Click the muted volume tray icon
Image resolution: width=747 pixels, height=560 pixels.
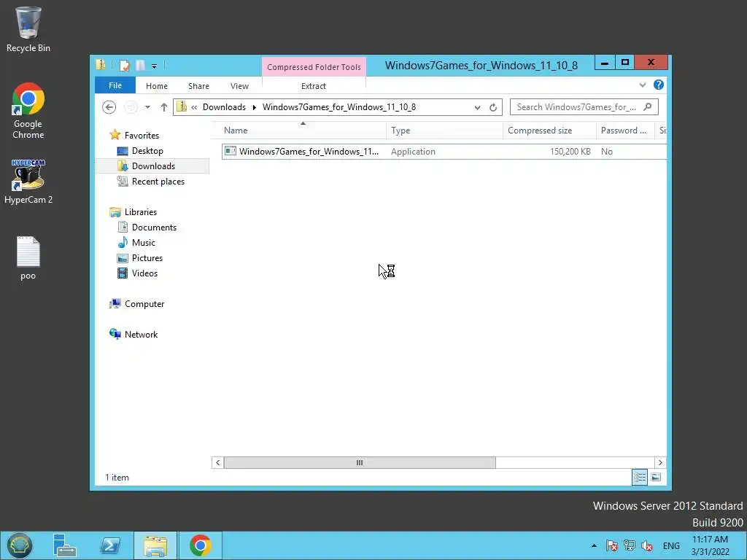coord(647,545)
